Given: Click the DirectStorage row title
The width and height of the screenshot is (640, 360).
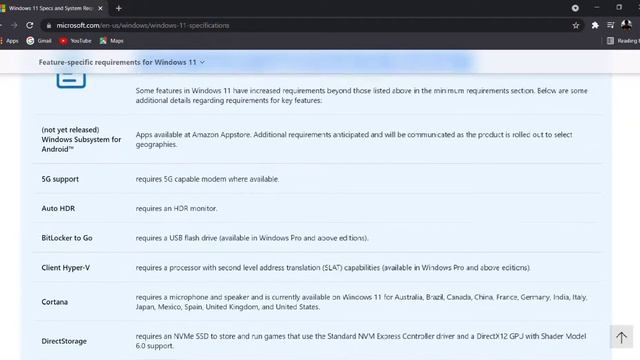Looking at the screenshot, I should [x=64, y=341].
